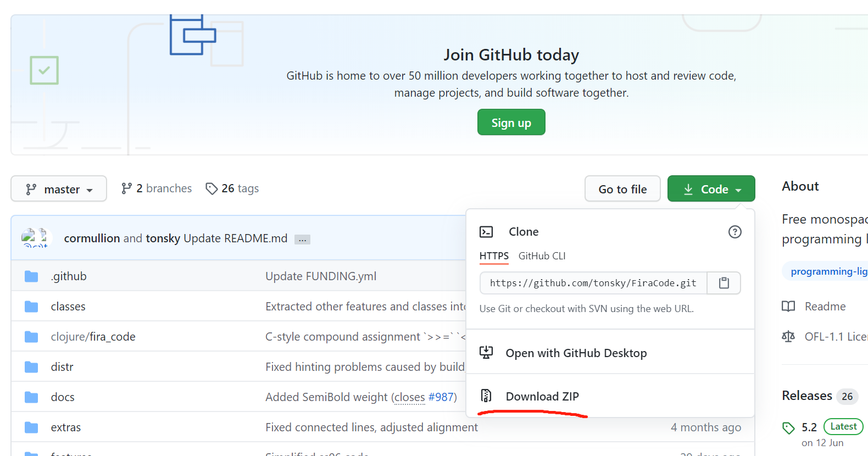868x456 pixels.
Task: Open the docs folder
Action: 63,397
